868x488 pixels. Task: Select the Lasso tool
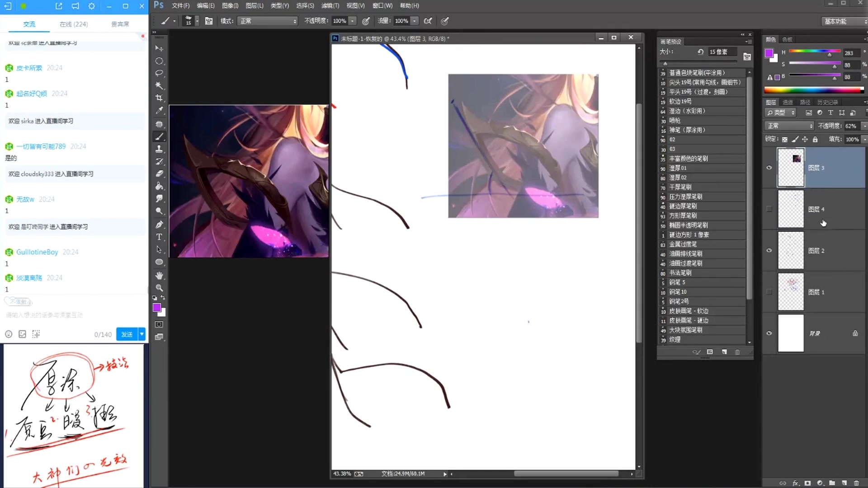tap(159, 73)
